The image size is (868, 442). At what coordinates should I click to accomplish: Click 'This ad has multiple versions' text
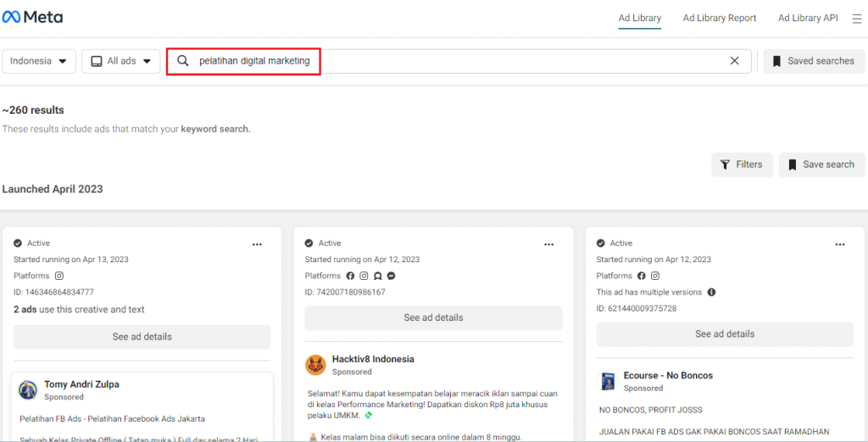tap(648, 292)
